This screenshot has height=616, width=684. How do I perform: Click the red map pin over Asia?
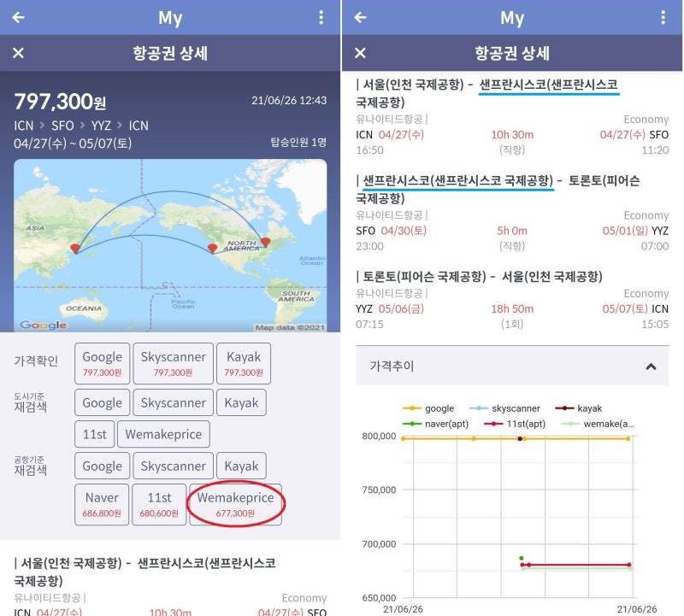point(75,248)
